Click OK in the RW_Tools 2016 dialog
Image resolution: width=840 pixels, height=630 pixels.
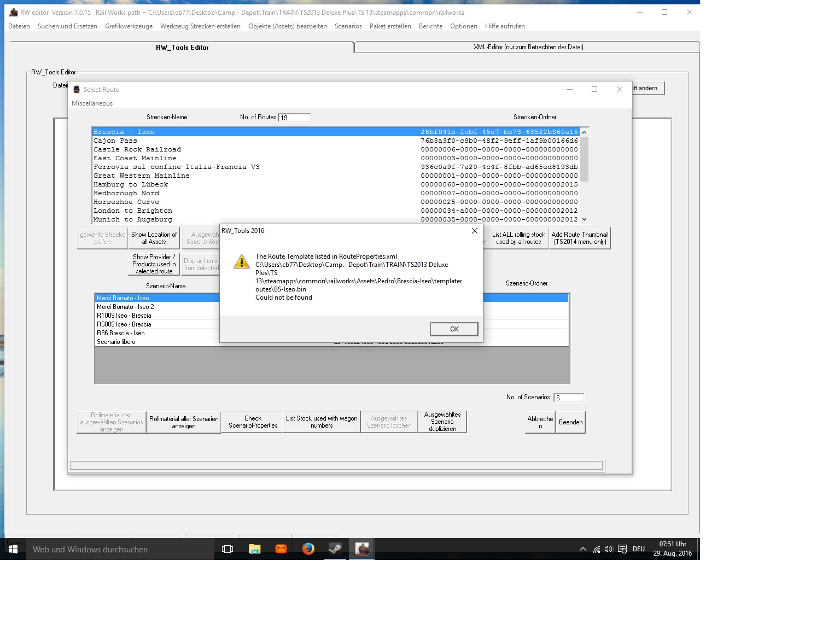[454, 329]
